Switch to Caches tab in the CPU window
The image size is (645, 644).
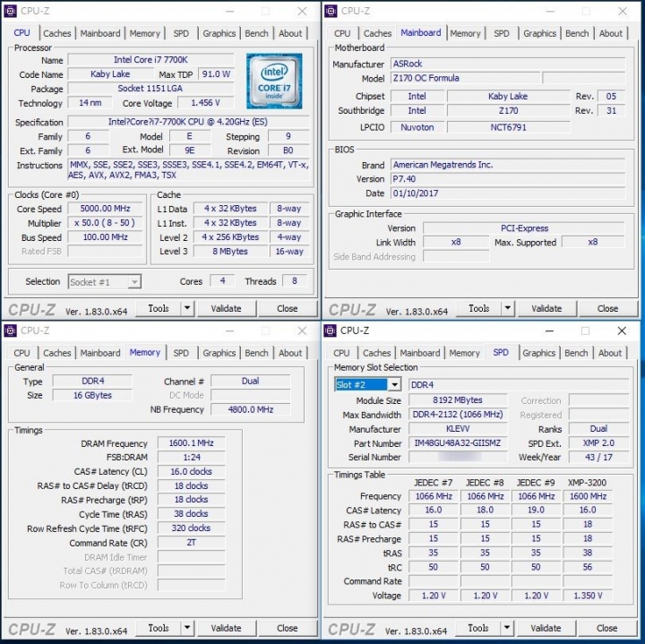click(57, 33)
